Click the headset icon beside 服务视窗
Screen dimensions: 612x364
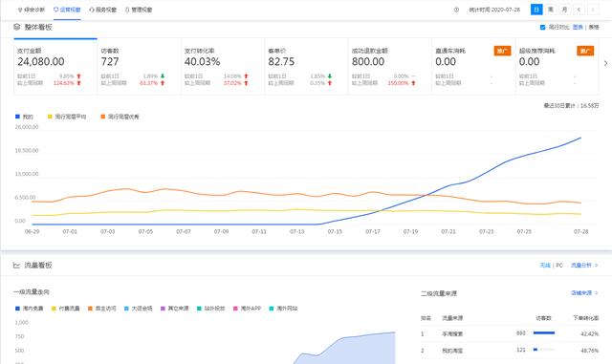pos(92,10)
